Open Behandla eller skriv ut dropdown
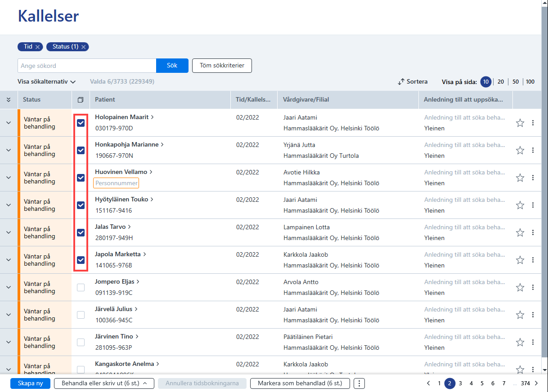 pos(104,383)
